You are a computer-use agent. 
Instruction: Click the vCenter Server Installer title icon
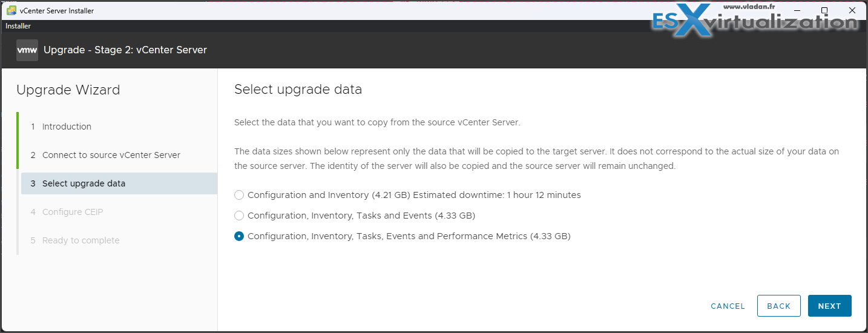tap(12, 10)
